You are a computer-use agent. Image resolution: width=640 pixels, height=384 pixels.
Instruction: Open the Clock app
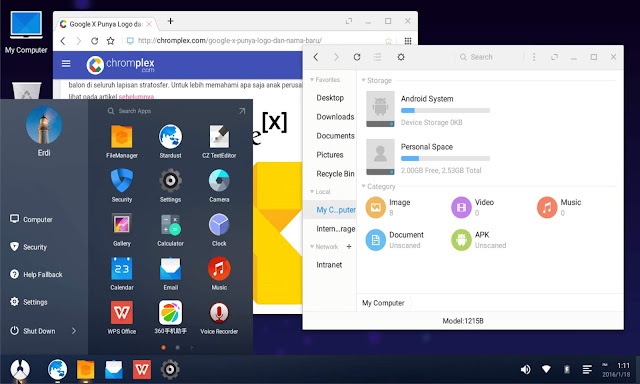(219, 229)
